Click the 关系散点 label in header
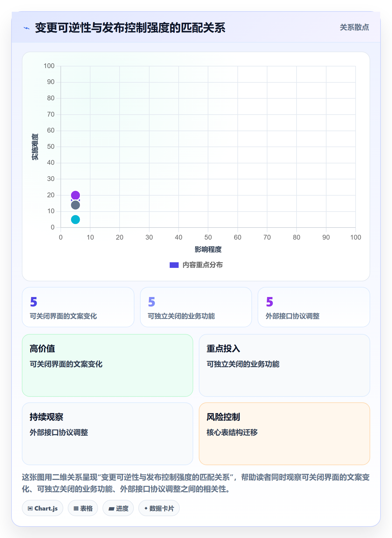392x538 pixels. 354,27
